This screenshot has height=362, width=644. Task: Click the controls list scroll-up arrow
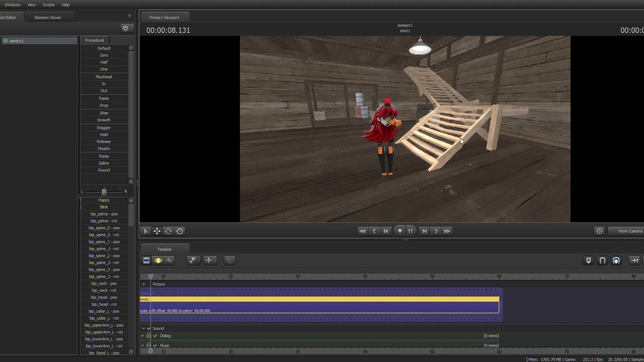131,200
